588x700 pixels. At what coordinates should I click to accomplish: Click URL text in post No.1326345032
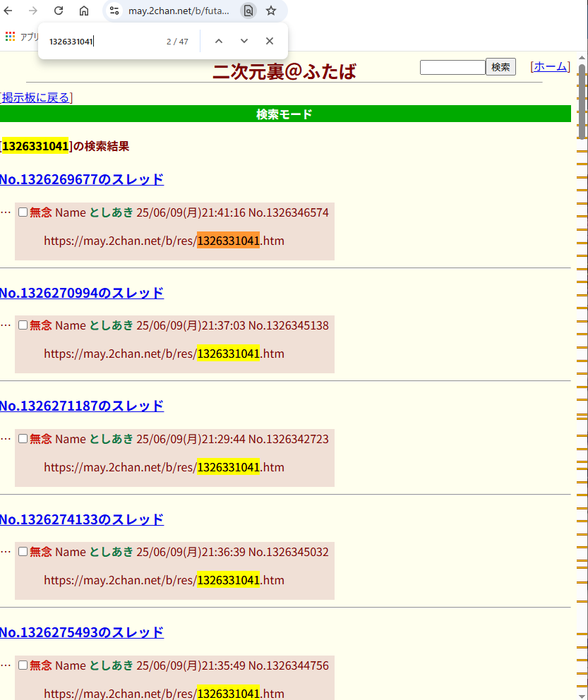click(x=164, y=580)
